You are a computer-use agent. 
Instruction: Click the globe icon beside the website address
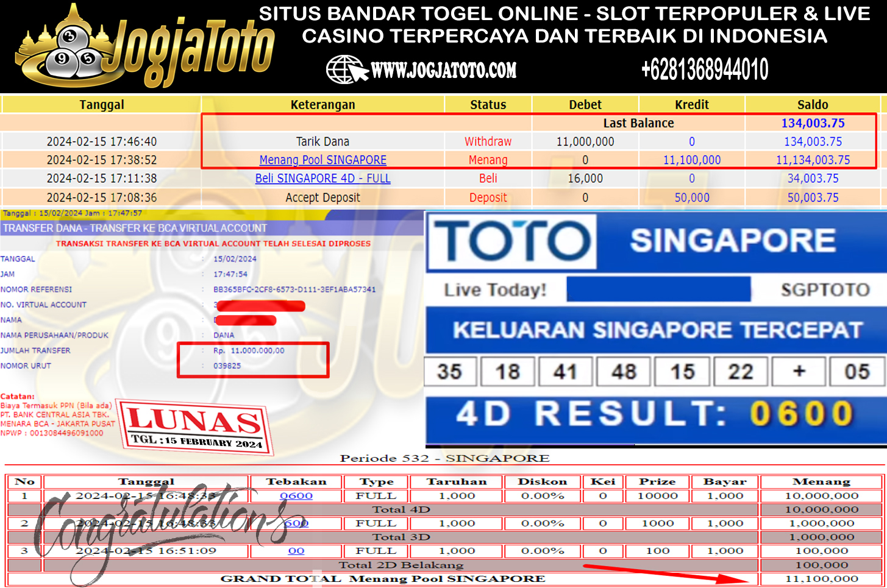pos(347,69)
